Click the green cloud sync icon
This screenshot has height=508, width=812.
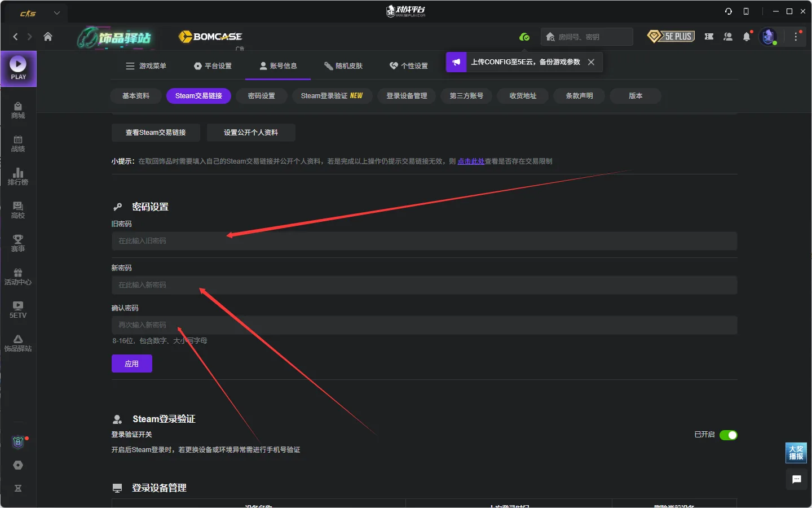(524, 37)
